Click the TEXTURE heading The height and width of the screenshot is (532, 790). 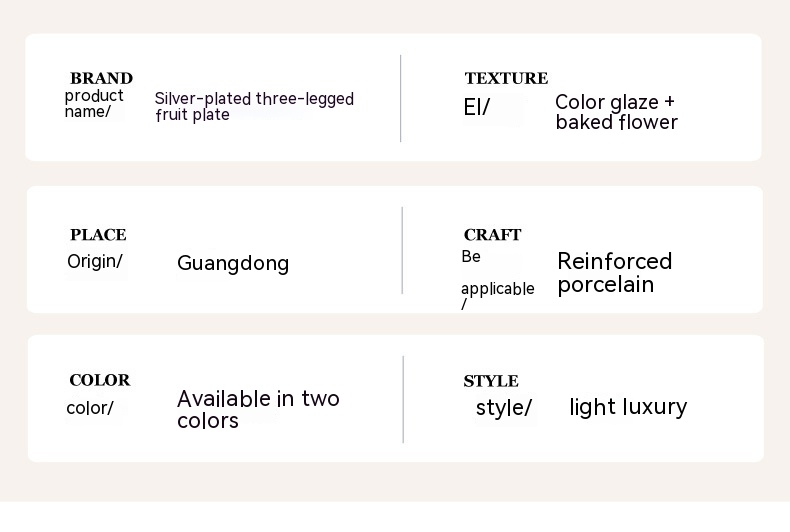506,78
